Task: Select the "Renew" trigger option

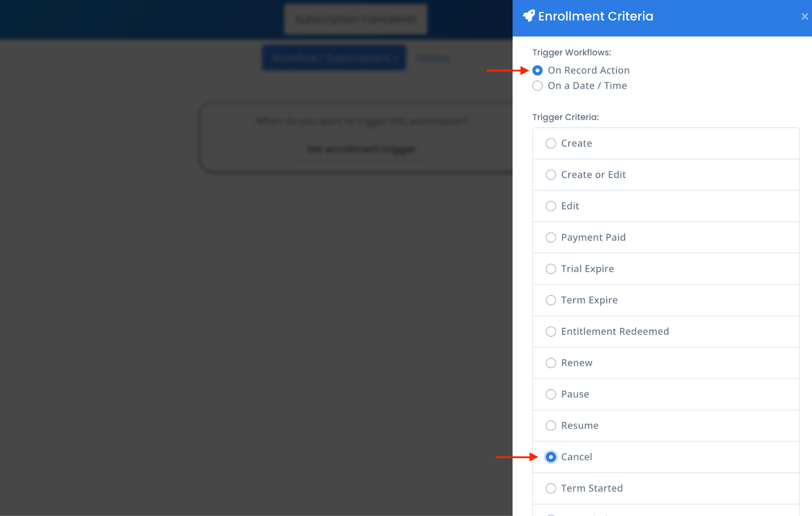Action: (x=551, y=363)
